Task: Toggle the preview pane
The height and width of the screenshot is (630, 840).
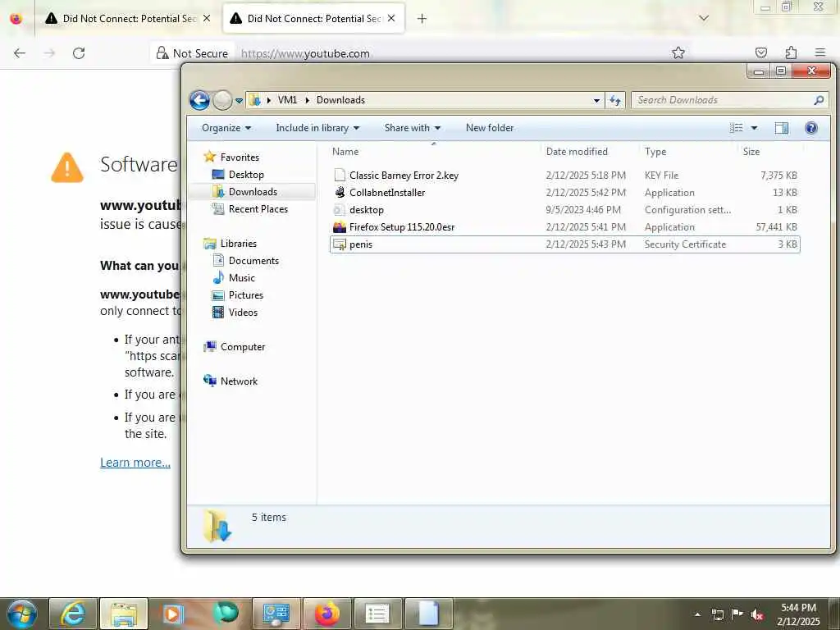Action: (782, 128)
